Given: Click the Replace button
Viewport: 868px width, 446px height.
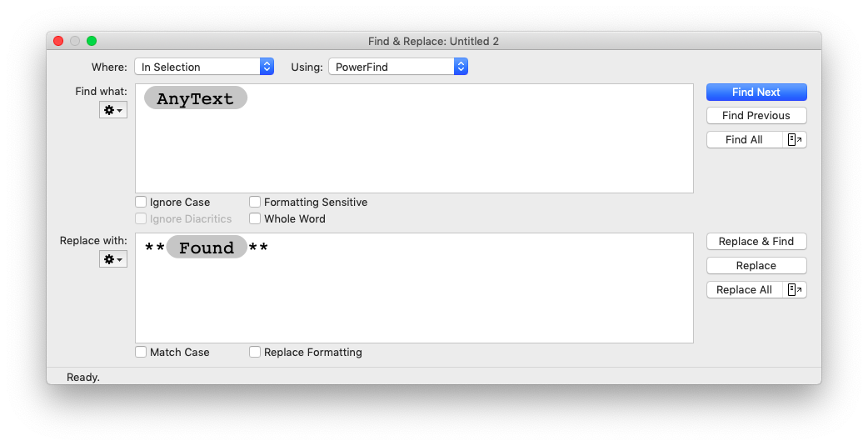Looking at the screenshot, I should [x=756, y=265].
